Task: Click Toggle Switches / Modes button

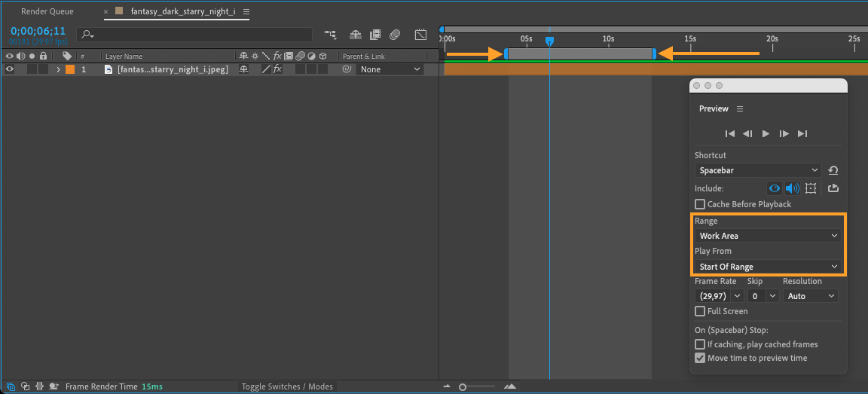Action: pos(287,386)
